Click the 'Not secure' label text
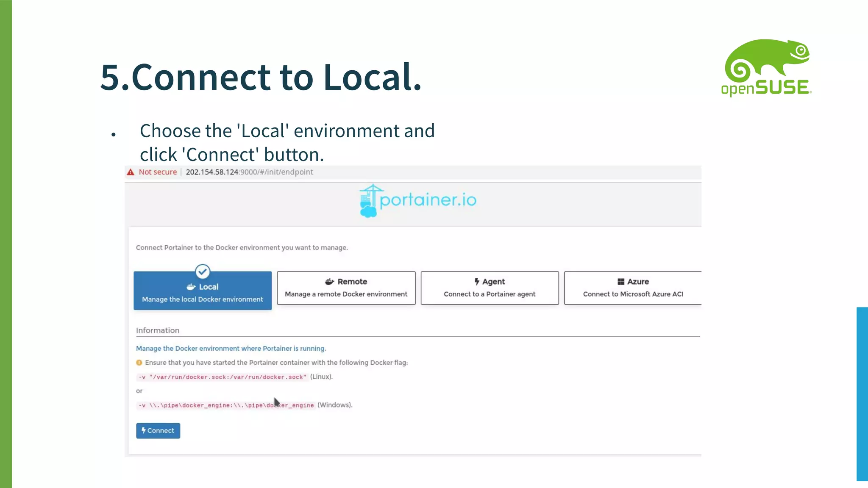 click(158, 172)
